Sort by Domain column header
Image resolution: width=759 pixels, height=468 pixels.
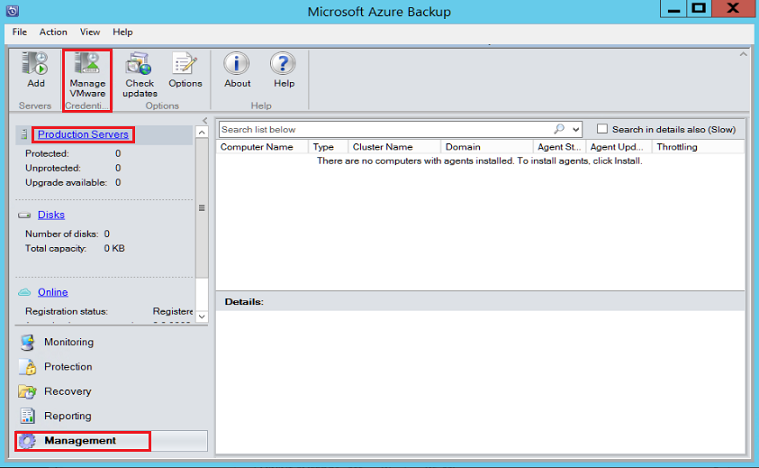click(486, 147)
